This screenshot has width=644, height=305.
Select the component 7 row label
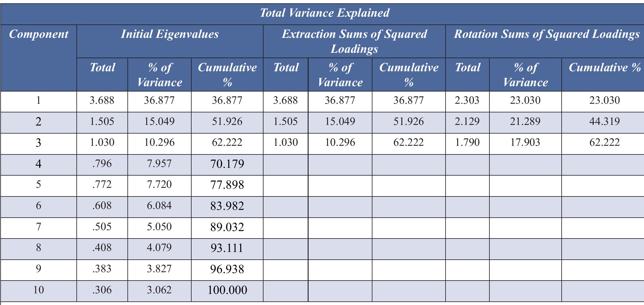click(x=38, y=227)
